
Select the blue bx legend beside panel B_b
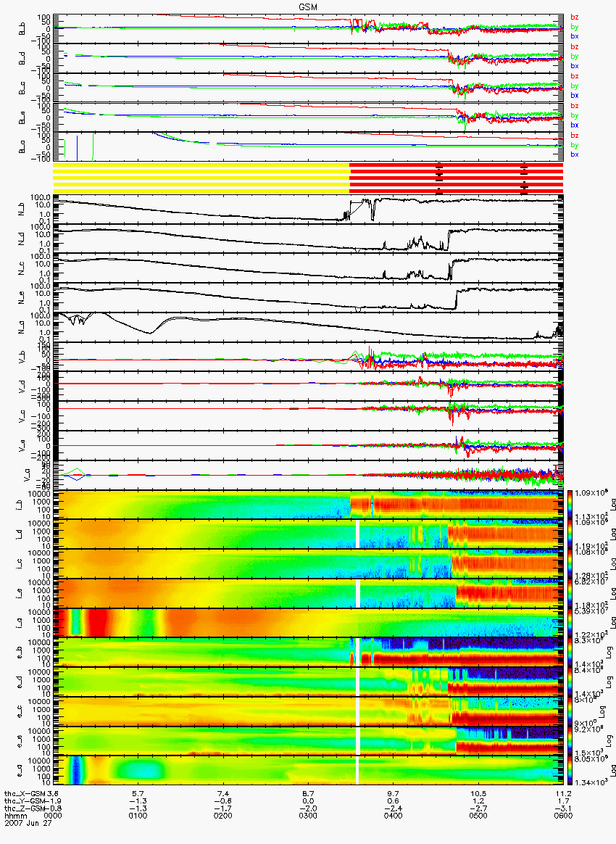(x=574, y=36)
